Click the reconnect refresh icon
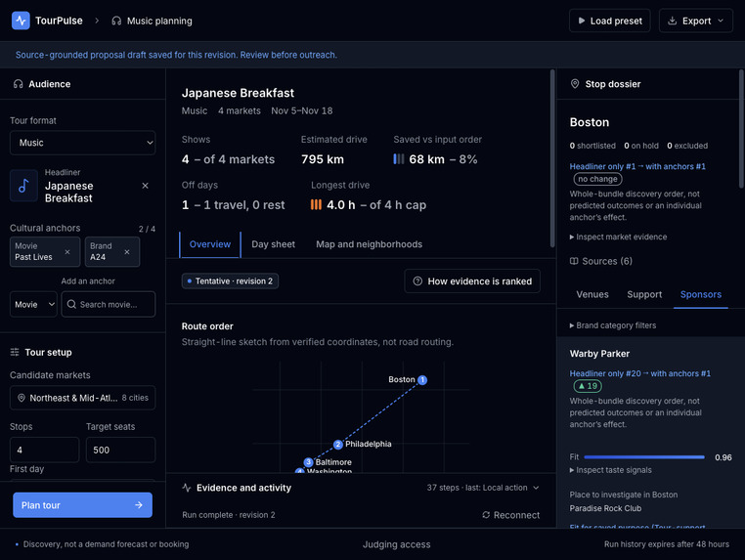 486,515
